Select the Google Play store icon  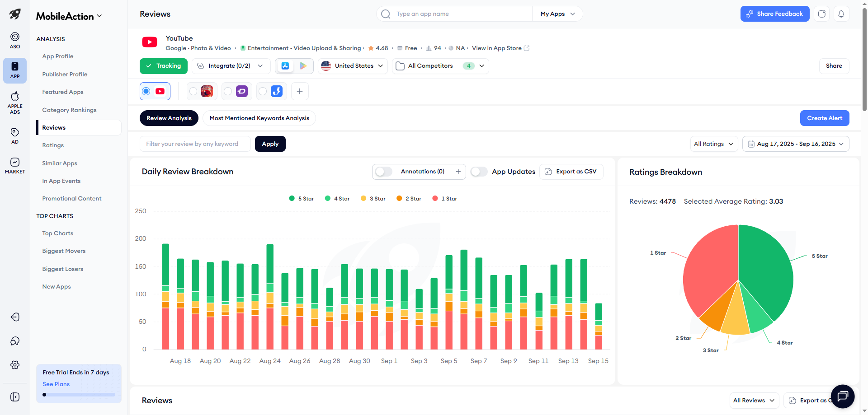(303, 66)
